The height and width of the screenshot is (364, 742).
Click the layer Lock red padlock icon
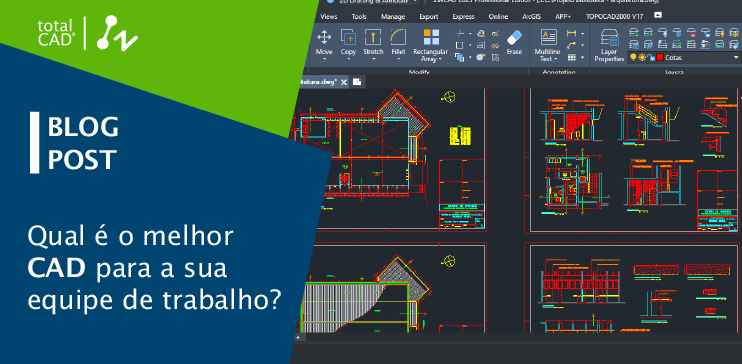pos(692,33)
